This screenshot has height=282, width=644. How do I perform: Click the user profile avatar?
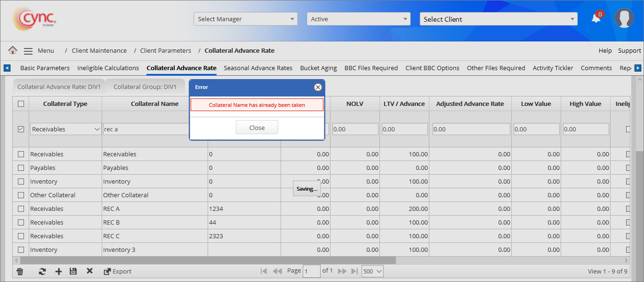tap(624, 18)
